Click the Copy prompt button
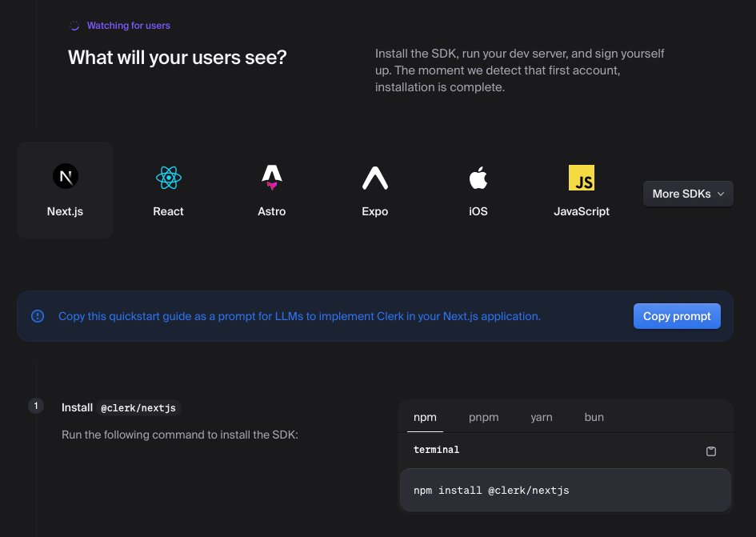 tap(677, 316)
